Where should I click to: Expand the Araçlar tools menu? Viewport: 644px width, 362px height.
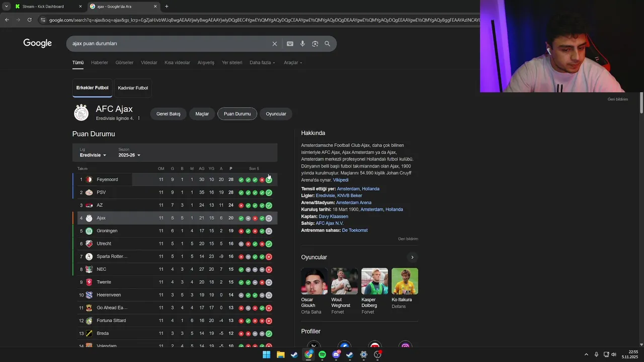(293, 63)
